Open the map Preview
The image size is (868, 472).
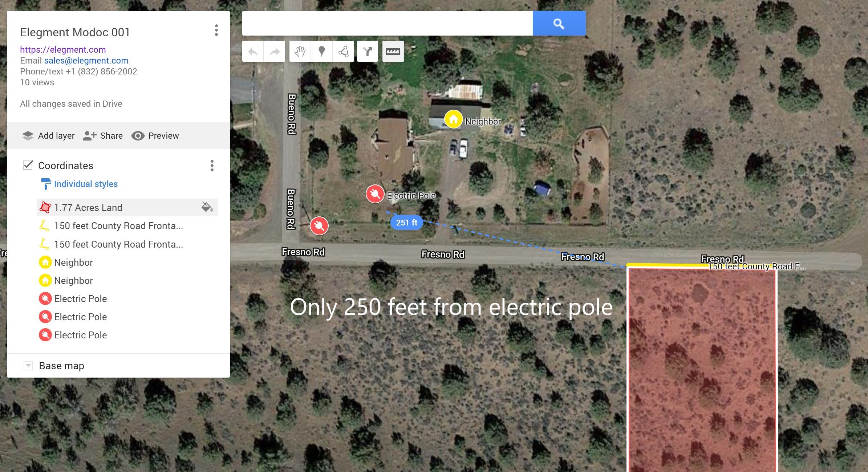[x=155, y=136]
